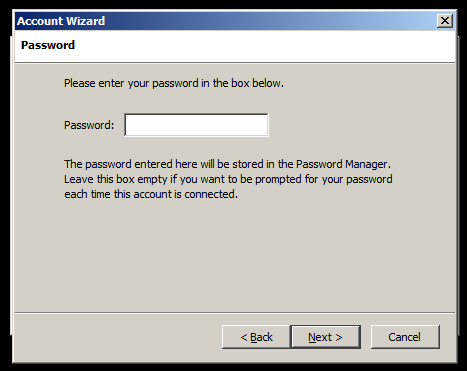Click the 'each time this account is connected' line
The height and width of the screenshot is (371, 467).
click(x=151, y=194)
